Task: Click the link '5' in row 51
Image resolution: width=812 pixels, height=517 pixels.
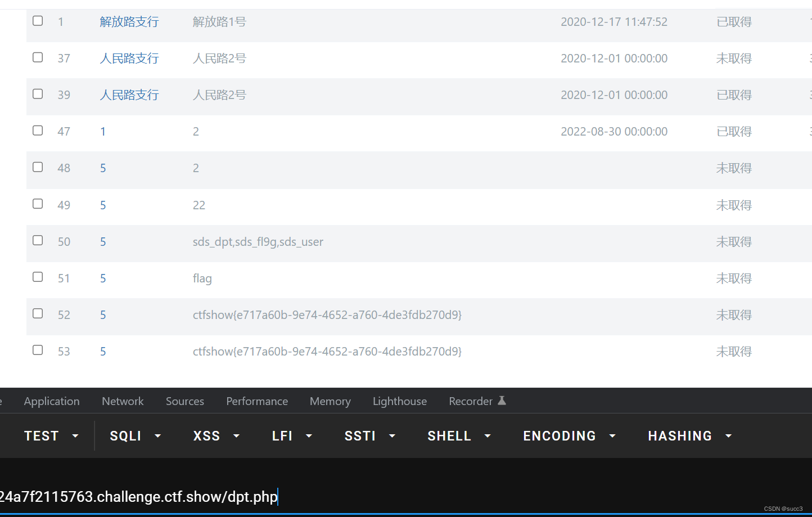Action: (x=103, y=278)
